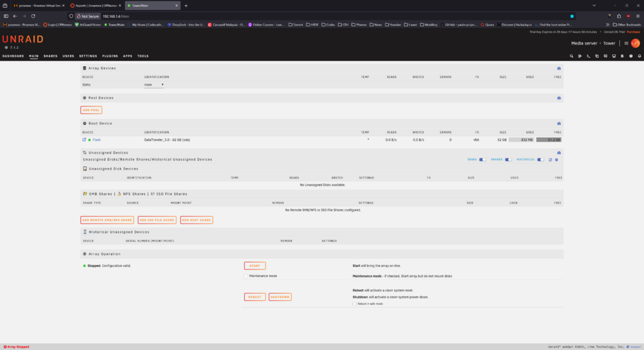
Task: Click the browser back arrow
Action: point(15,16)
